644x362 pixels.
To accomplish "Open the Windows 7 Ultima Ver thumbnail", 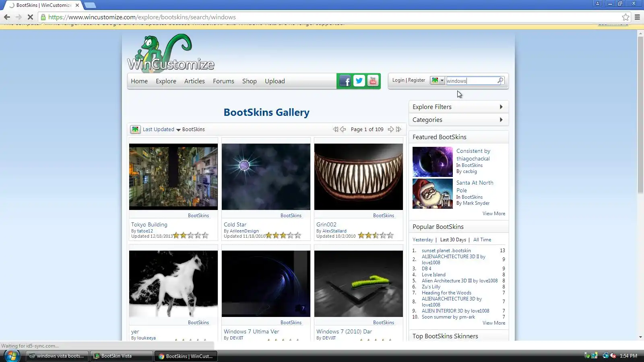I will coord(266,284).
